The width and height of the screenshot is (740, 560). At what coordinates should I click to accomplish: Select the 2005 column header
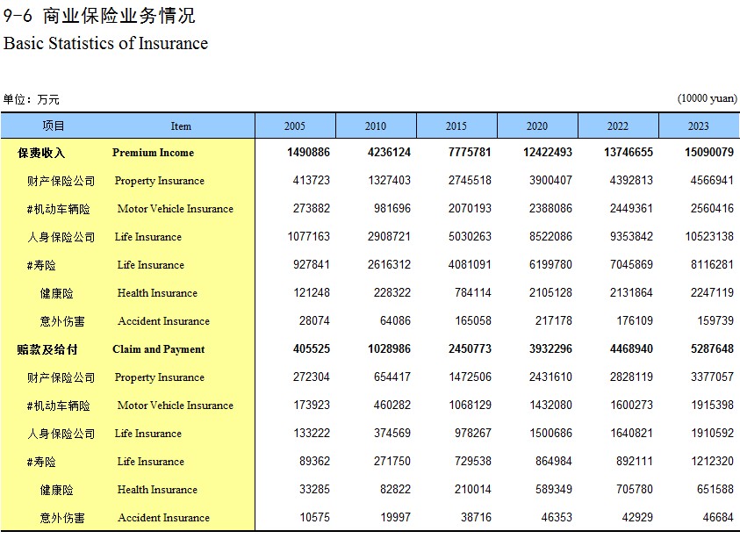click(295, 126)
